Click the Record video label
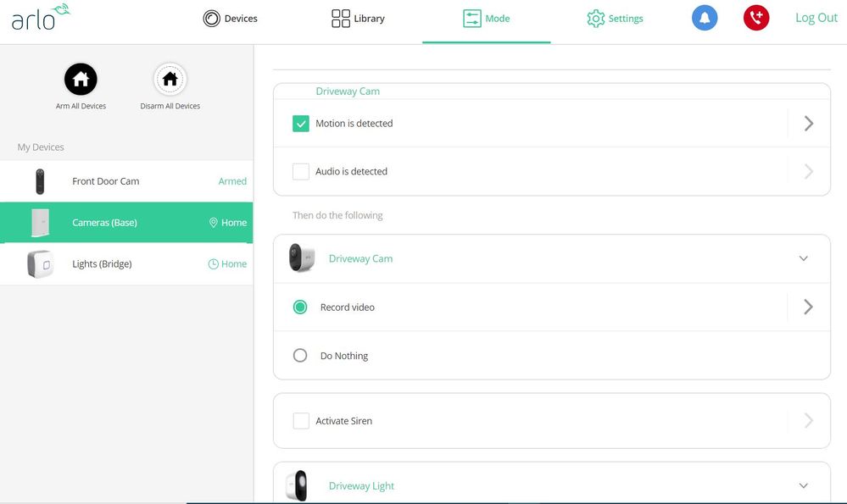This screenshot has width=847, height=504. click(x=348, y=307)
